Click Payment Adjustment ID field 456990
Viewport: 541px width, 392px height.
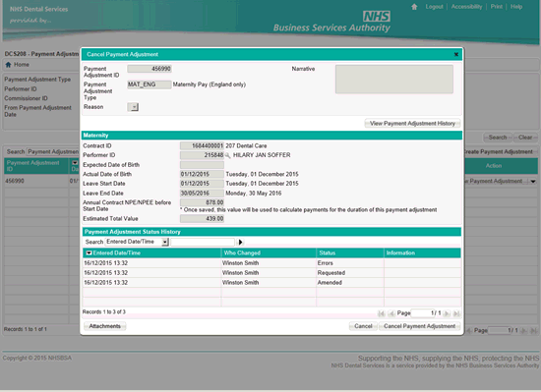(150, 69)
